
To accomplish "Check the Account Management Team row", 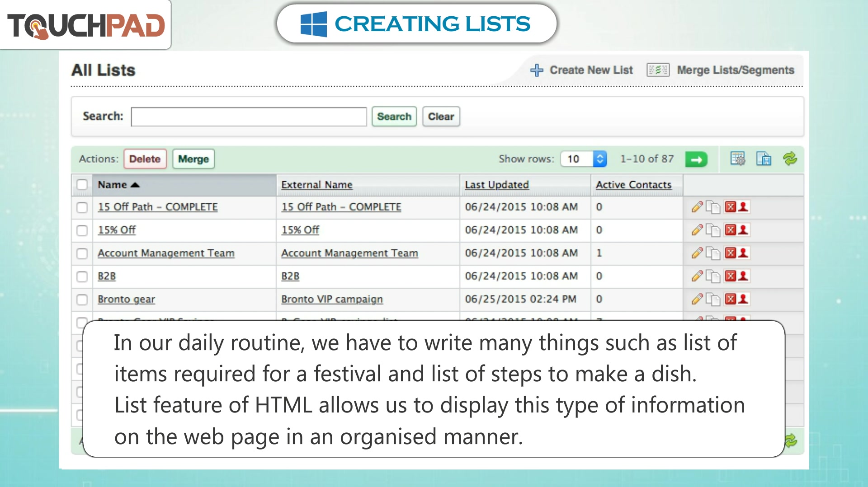I will click(x=82, y=253).
